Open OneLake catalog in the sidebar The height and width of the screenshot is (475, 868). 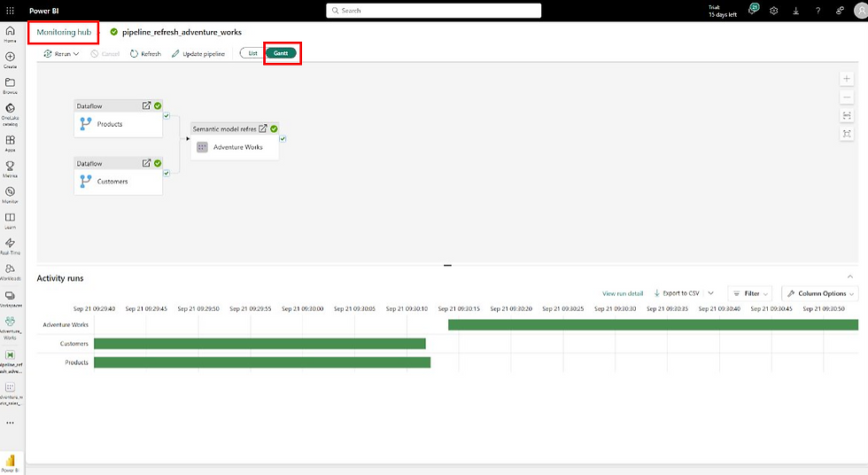(10, 114)
